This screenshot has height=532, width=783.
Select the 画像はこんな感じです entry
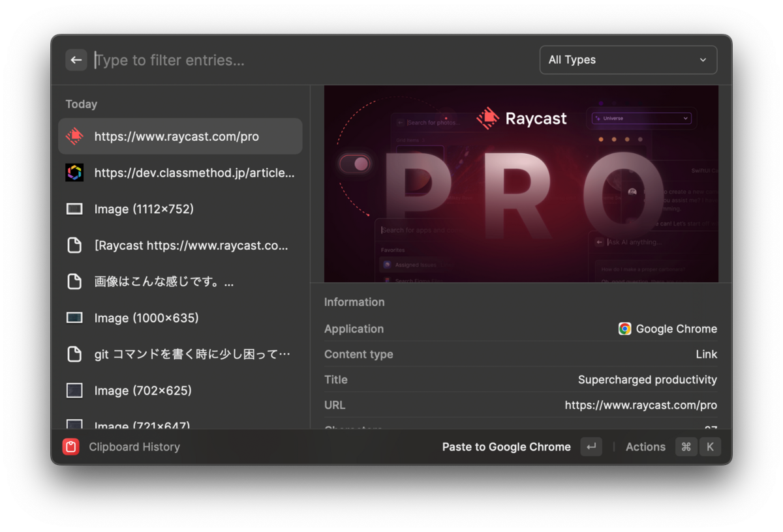click(x=180, y=282)
